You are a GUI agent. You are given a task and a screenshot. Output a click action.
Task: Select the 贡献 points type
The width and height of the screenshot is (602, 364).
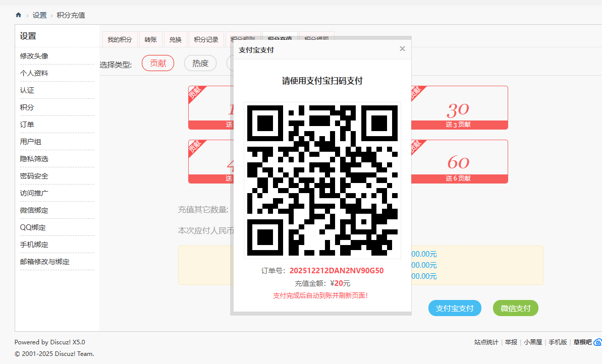(157, 63)
